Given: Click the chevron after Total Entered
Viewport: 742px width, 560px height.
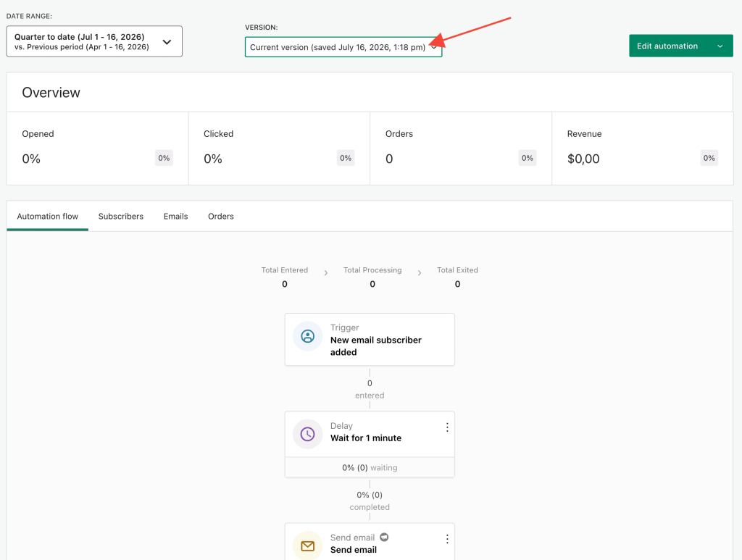Looking at the screenshot, I should tap(325, 273).
